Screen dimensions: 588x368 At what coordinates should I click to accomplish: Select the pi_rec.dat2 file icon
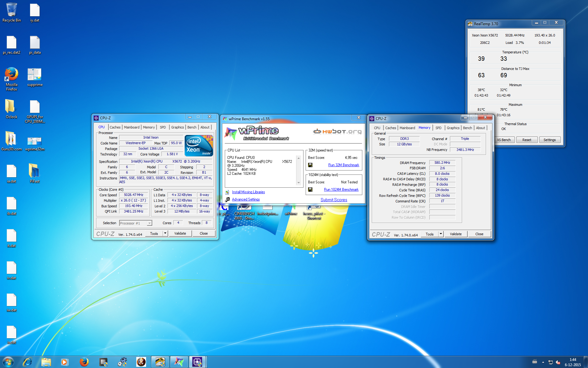(x=12, y=45)
